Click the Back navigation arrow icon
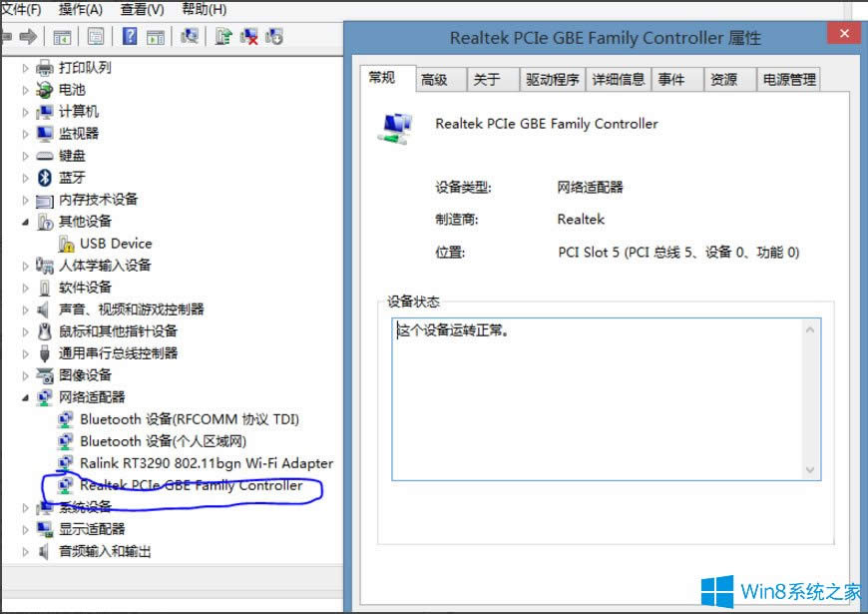 8,37
